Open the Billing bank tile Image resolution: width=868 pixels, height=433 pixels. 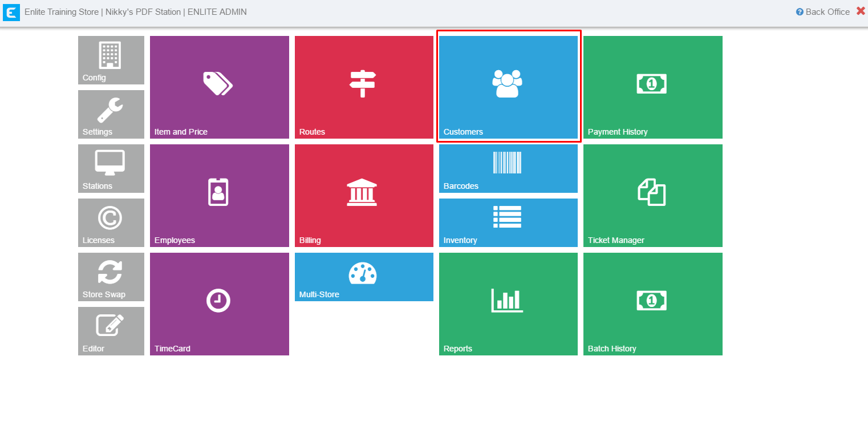(x=364, y=196)
